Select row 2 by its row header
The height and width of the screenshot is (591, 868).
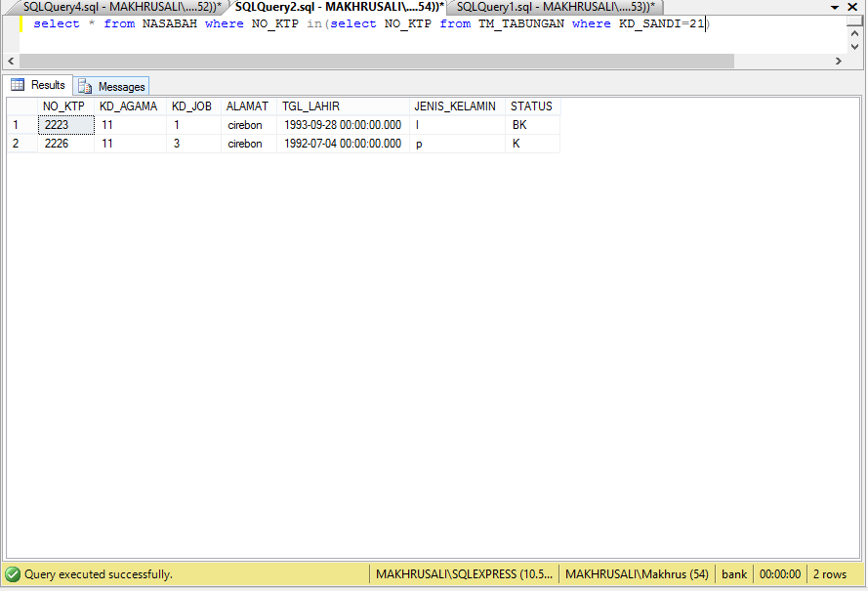point(22,144)
